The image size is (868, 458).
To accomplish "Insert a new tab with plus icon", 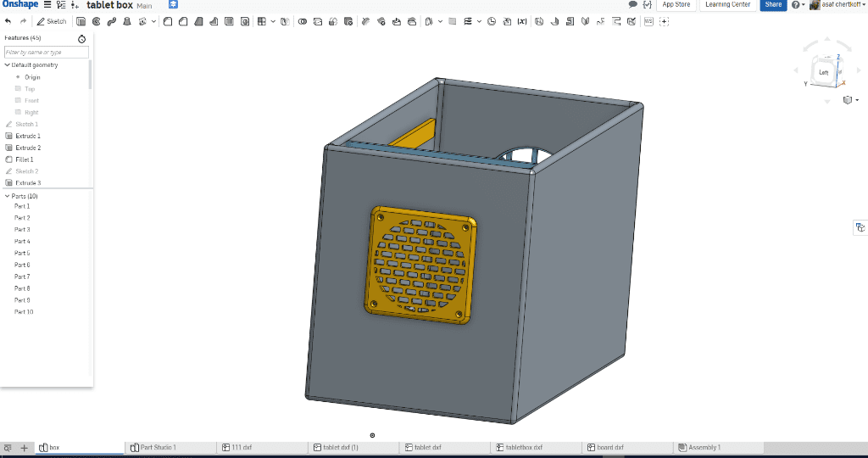I will point(24,448).
